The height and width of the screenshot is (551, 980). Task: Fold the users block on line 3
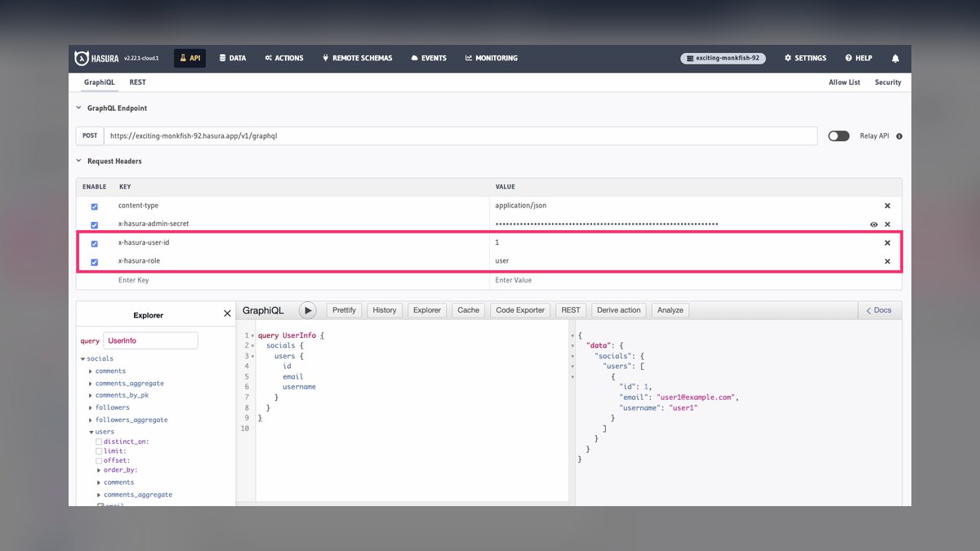252,357
